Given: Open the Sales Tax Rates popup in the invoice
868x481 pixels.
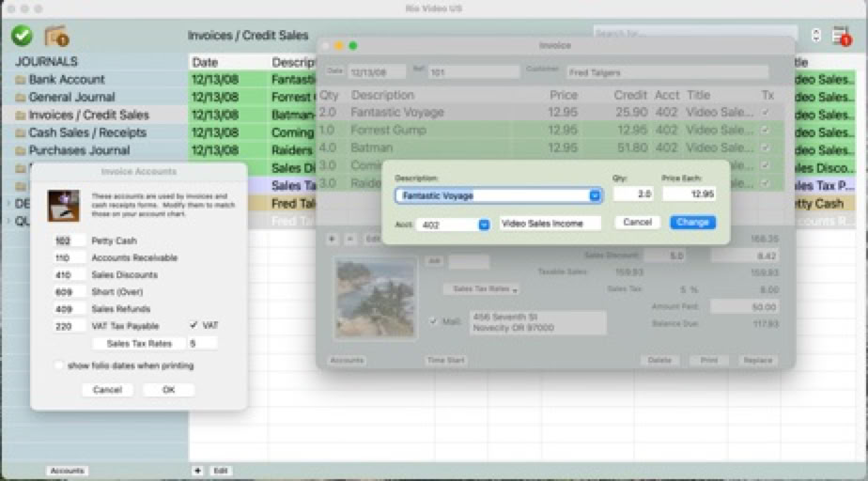Looking at the screenshot, I should (x=482, y=289).
